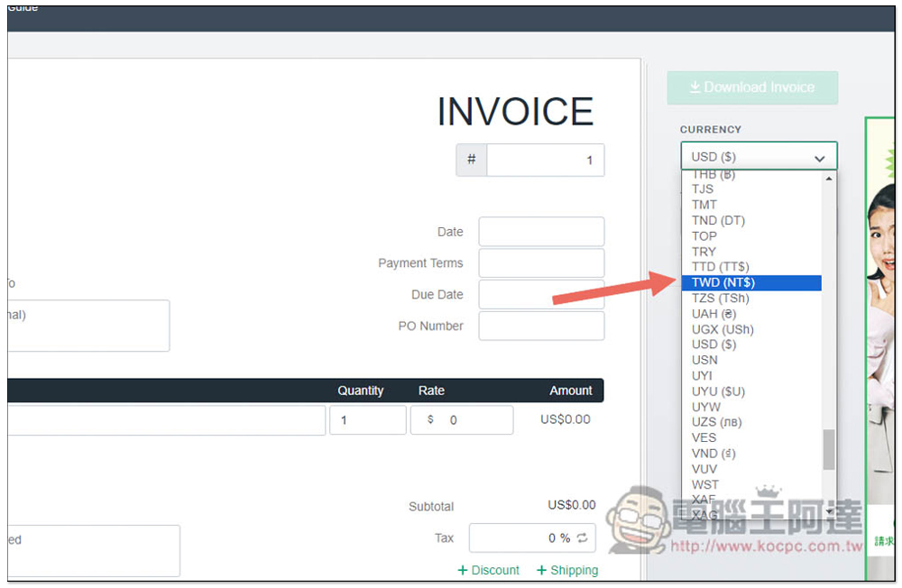Choose UGX (USh) currency option
This screenshot has width=902, height=588.
pos(750,329)
